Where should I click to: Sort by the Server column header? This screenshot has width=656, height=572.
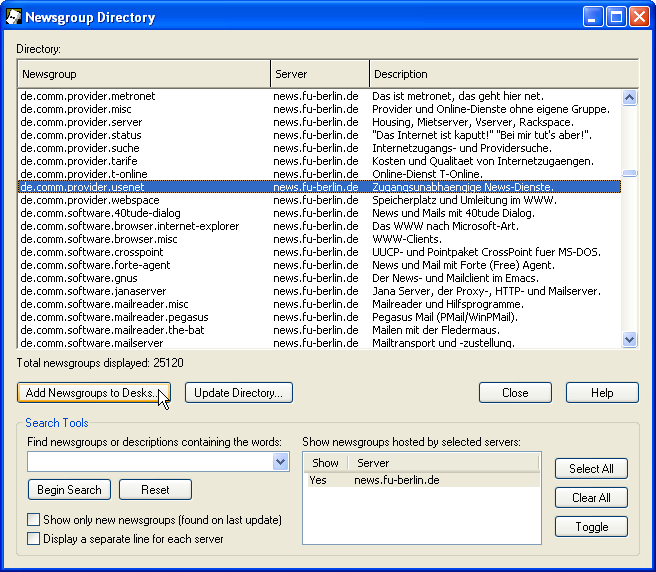point(319,74)
